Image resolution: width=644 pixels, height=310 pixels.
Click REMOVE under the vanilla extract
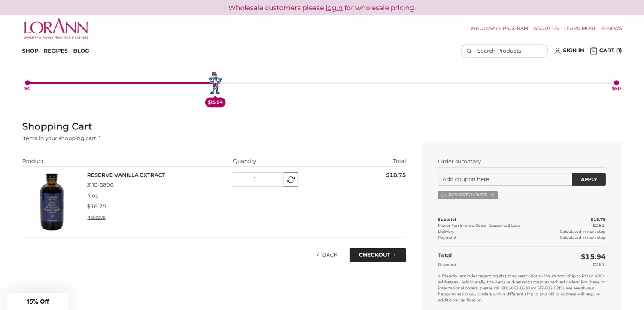96,217
